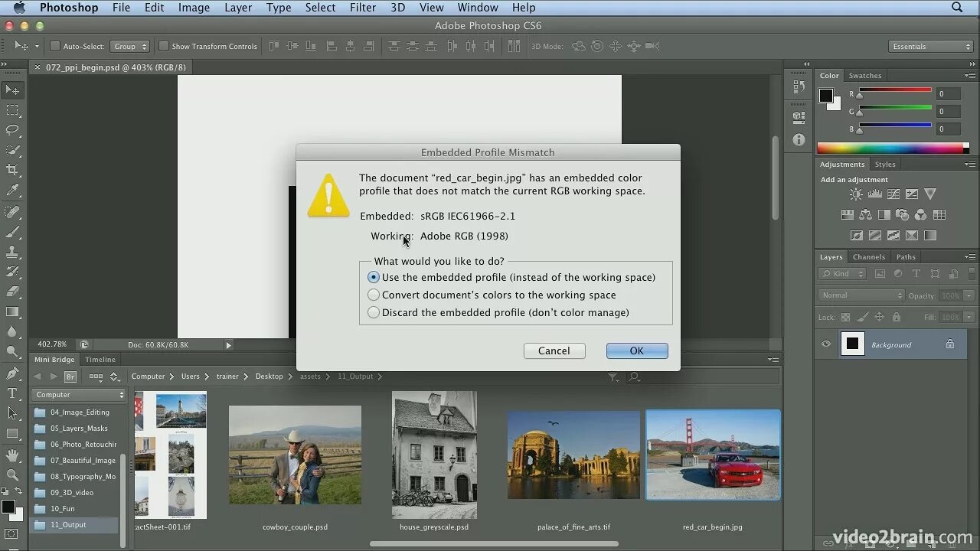Select the Gradient tool

coord(13,311)
